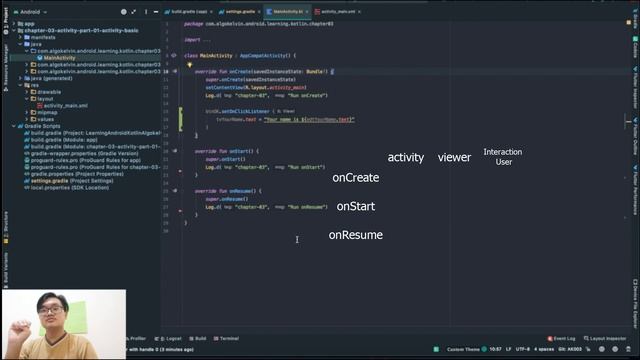Open the Layout Inspector
640x360 pixels.
[x=605, y=338]
